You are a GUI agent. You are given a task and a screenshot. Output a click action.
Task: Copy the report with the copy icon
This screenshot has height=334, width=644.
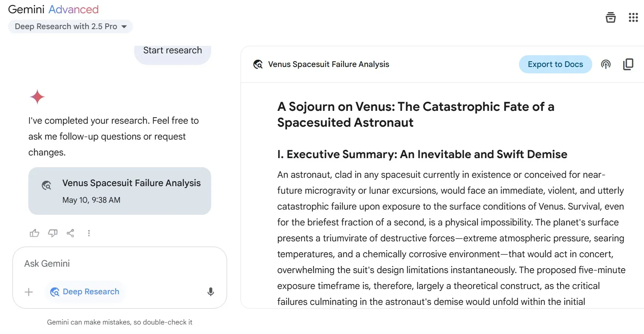pyautogui.click(x=628, y=64)
